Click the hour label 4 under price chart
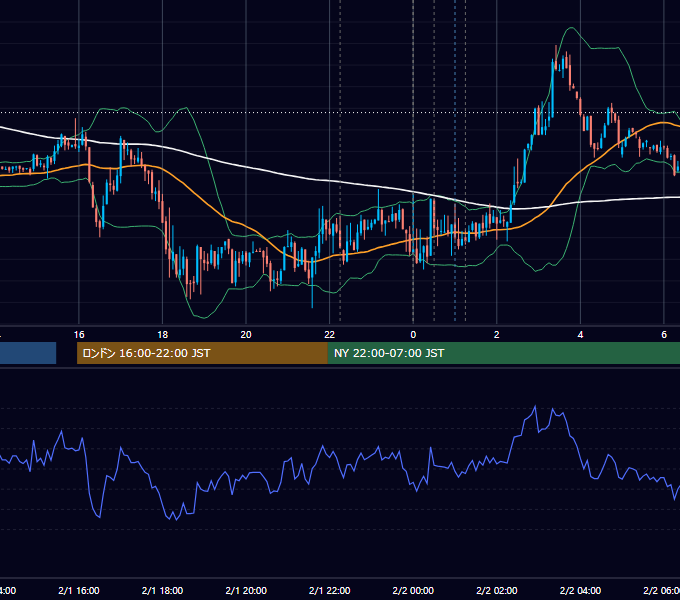 [x=580, y=335]
